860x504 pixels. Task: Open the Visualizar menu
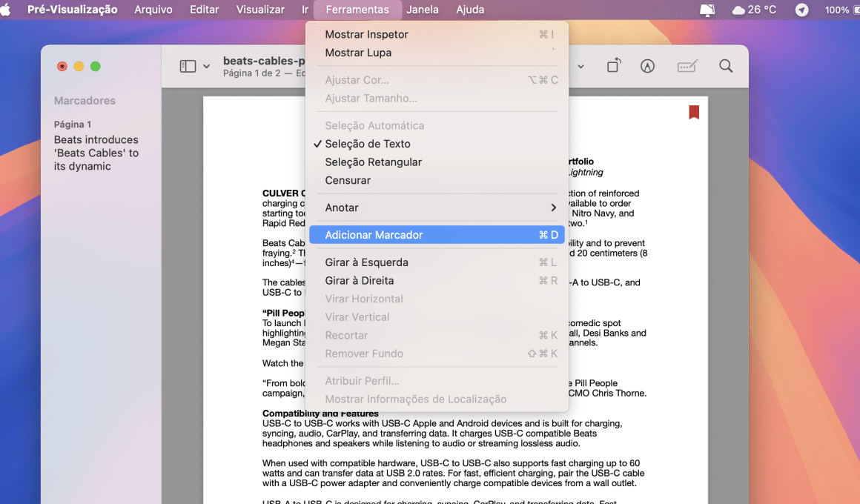260,10
